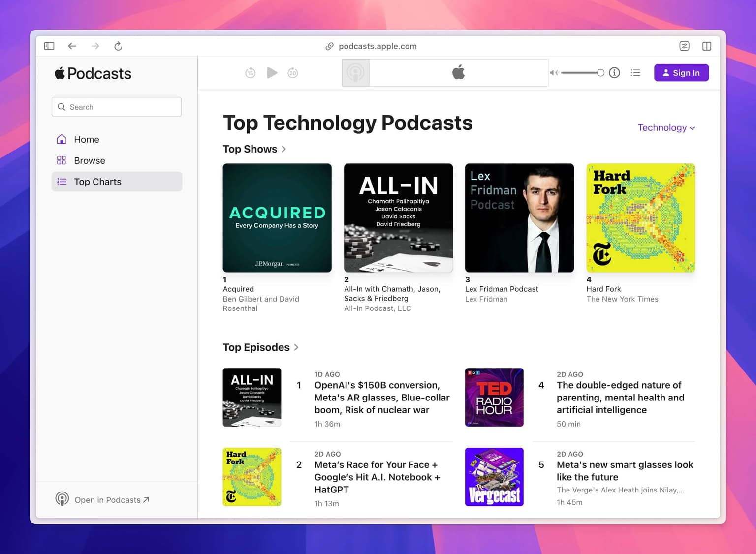This screenshot has width=756, height=554.
Task: Expand Top Shows section chevron
Action: pyautogui.click(x=284, y=149)
